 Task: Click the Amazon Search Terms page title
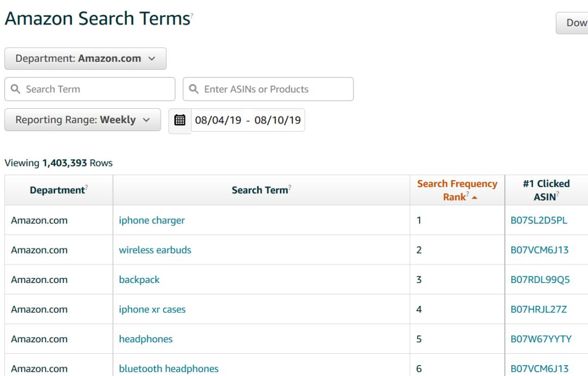(x=97, y=19)
